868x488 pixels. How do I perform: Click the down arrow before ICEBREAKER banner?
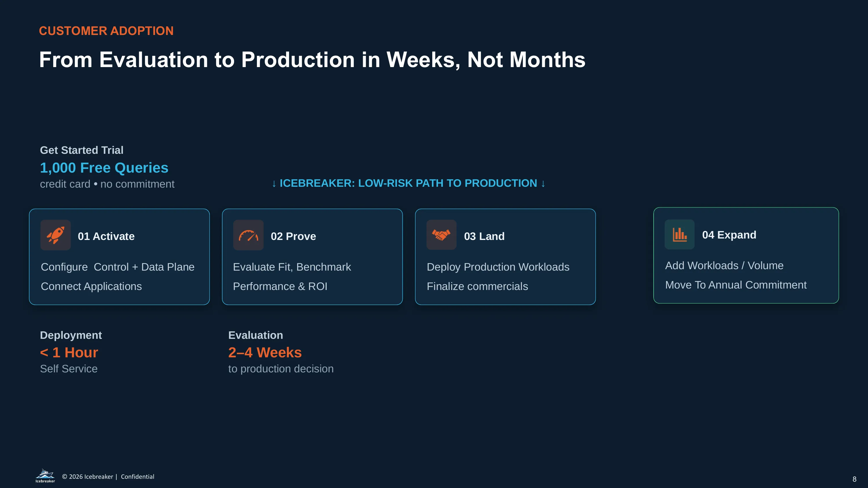click(x=274, y=184)
